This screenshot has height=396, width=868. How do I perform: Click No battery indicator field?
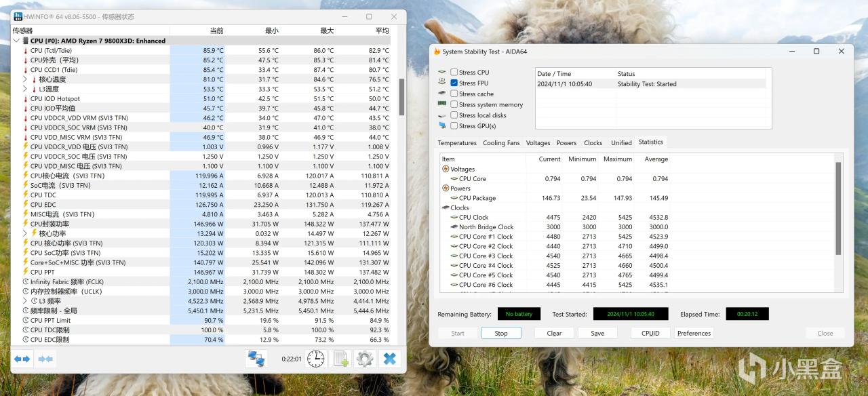click(x=519, y=314)
